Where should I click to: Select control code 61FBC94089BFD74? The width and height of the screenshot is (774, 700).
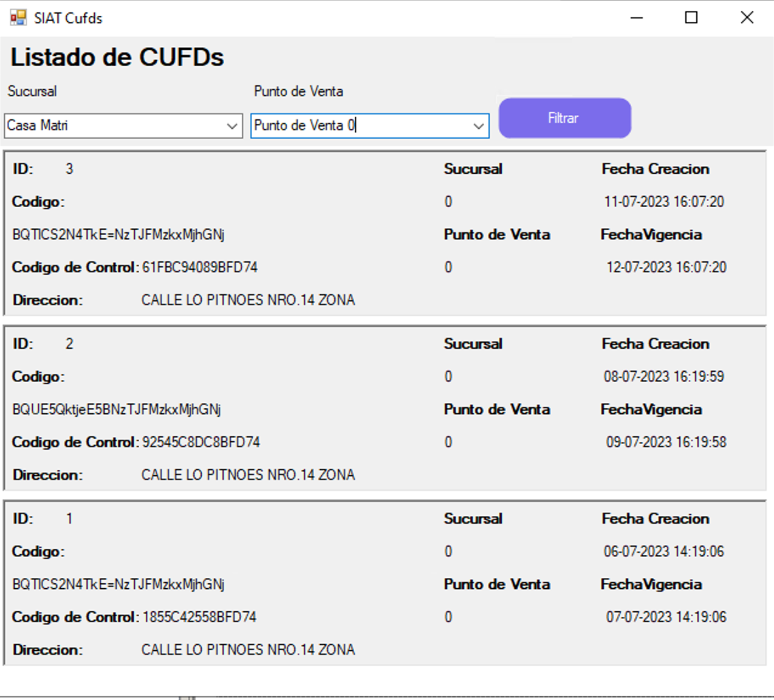pyautogui.click(x=200, y=267)
